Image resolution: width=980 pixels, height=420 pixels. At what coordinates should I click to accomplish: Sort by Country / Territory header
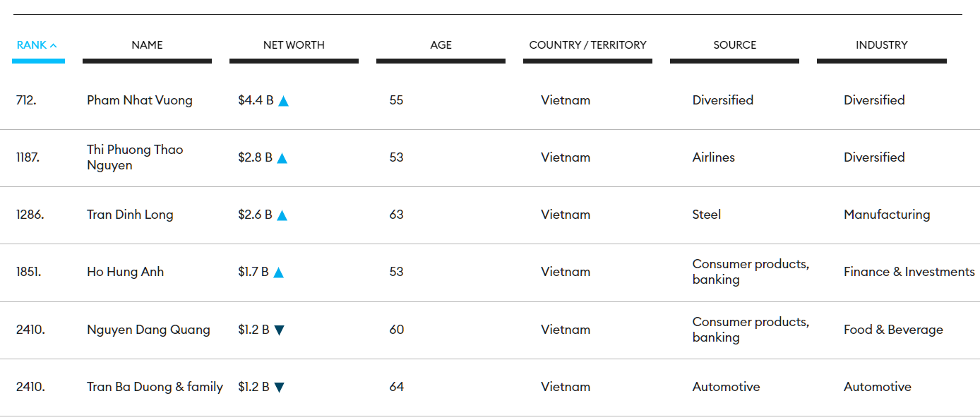coord(587,45)
